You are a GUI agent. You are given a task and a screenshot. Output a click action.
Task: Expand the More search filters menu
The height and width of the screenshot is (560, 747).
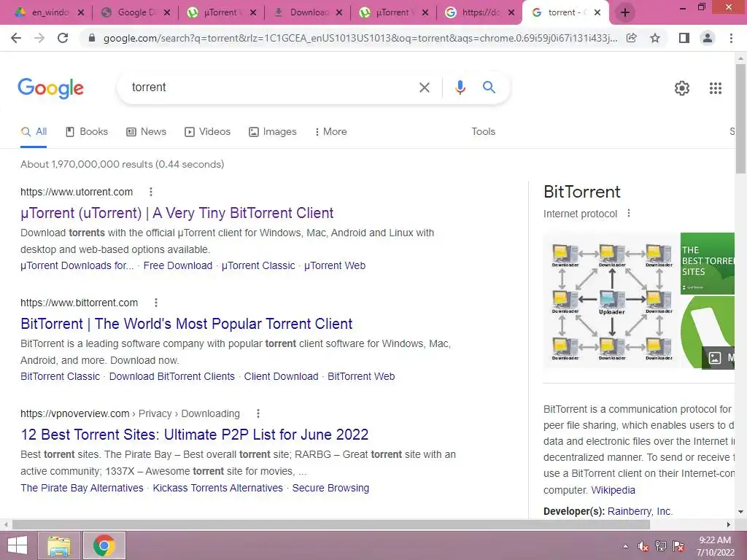330,132
